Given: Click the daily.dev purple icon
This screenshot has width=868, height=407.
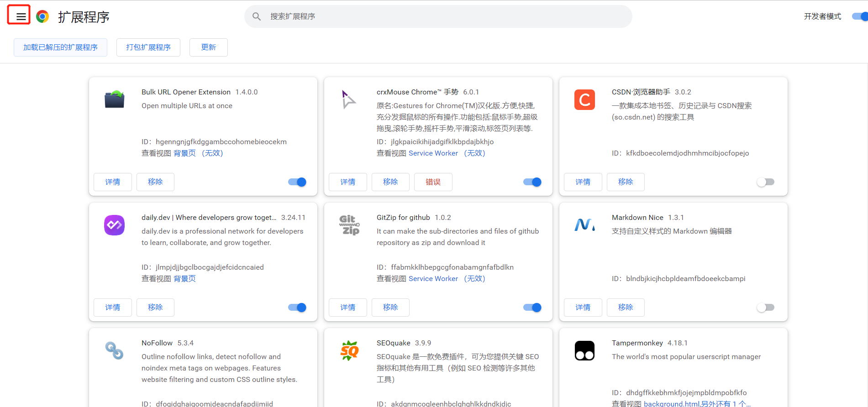Looking at the screenshot, I should (115, 225).
